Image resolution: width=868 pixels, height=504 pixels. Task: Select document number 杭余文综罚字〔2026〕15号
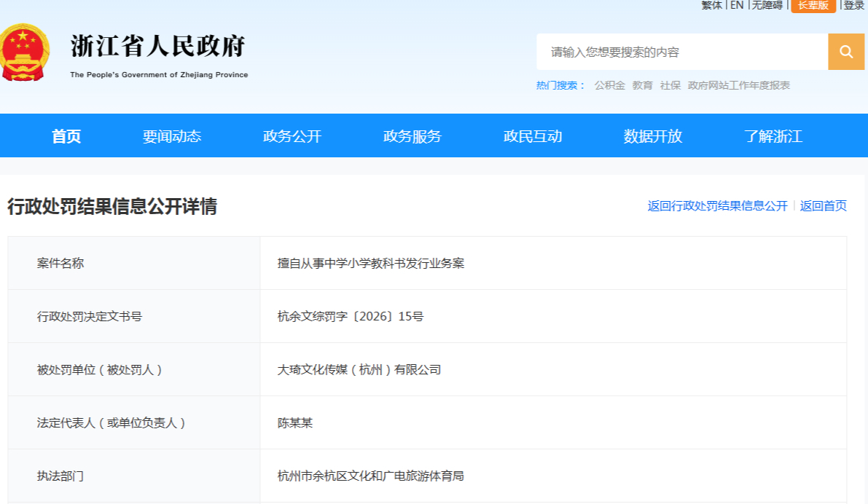point(351,316)
